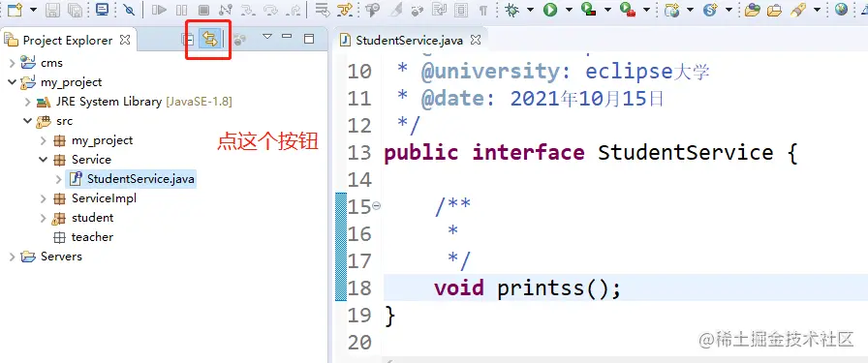Viewport: 868px width, 363px height.
Task: Toggle Show Whitespace Characters pilcrow icon
Action: point(483,10)
